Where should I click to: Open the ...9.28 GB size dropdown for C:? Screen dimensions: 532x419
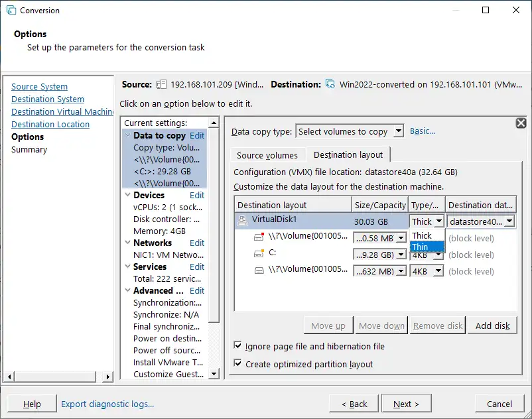point(401,255)
